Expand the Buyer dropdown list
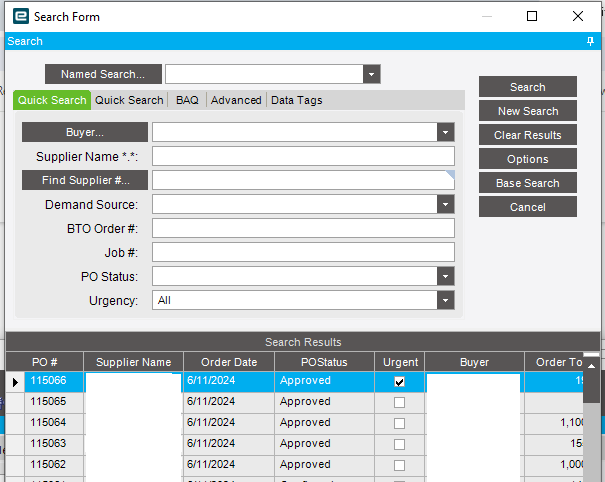Image resolution: width=605 pixels, height=482 pixels. point(445,132)
